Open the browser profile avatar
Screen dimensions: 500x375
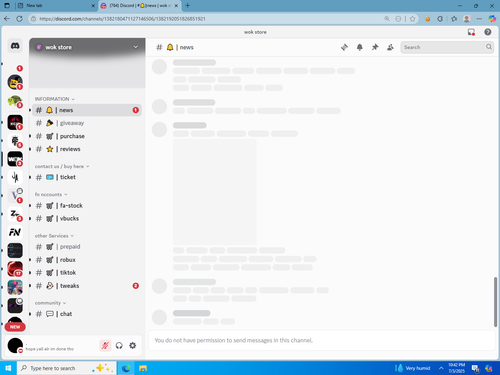point(467,19)
